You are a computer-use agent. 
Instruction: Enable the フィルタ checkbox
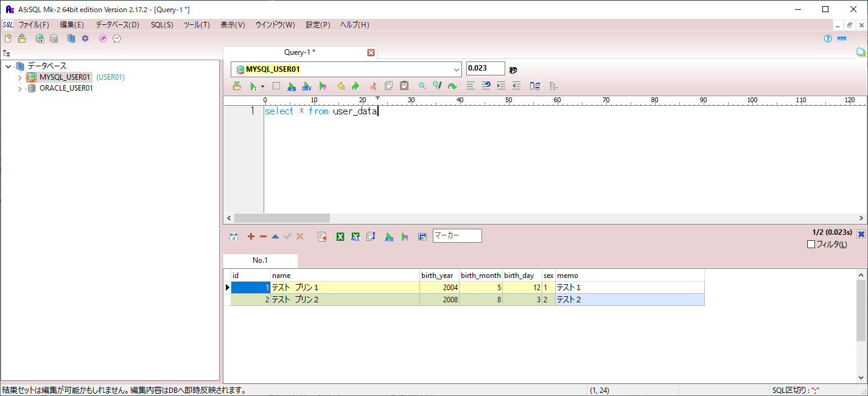(811, 245)
